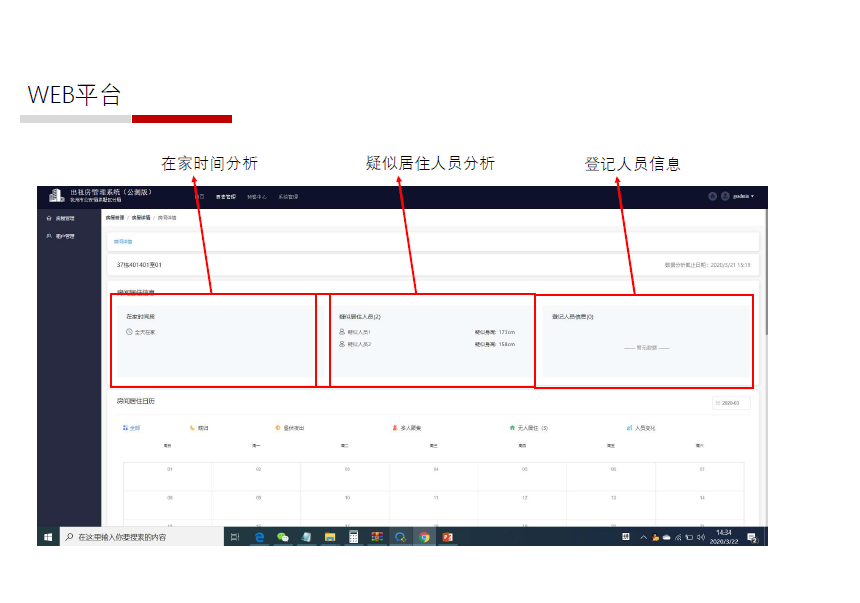Open the second sidebar item below 房屋管理
The image size is (860, 603).
point(61,236)
